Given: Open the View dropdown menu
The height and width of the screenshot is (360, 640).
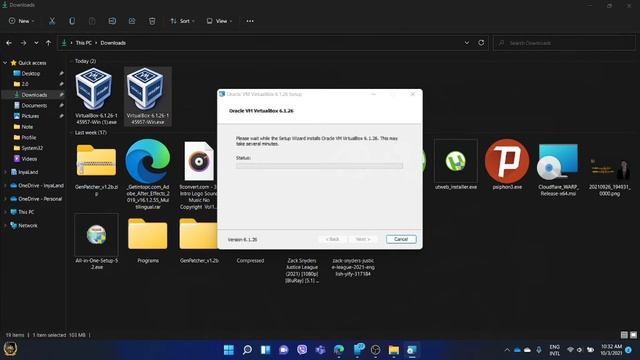Looking at the screenshot, I should 219,21.
